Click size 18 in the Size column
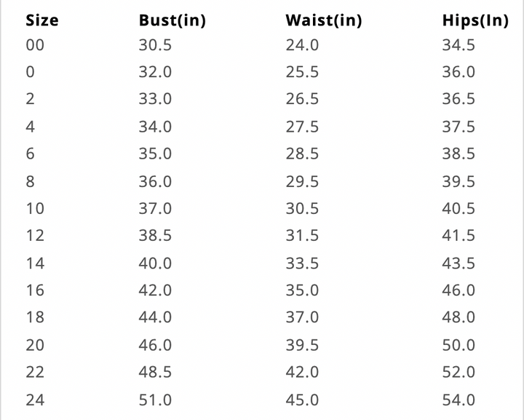This screenshot has height=420, width=524. click(x=35, y=317)
